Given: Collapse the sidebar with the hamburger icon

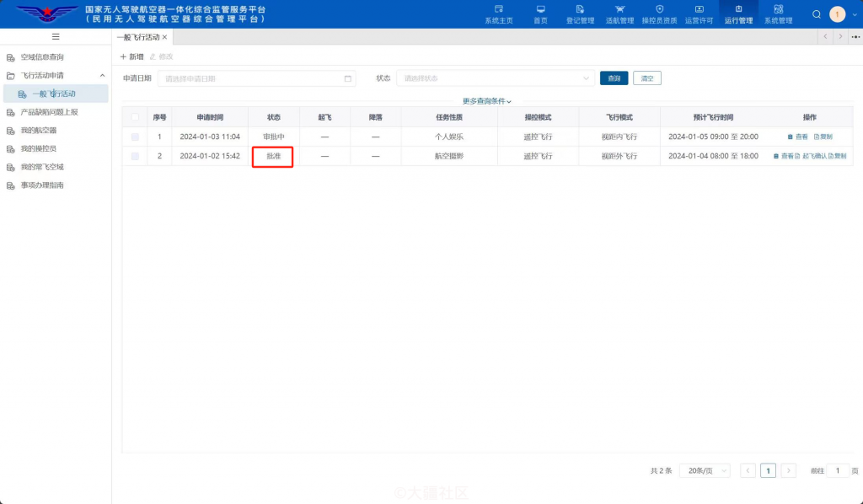Looking at the screenshot, I should tap(56, 36).
